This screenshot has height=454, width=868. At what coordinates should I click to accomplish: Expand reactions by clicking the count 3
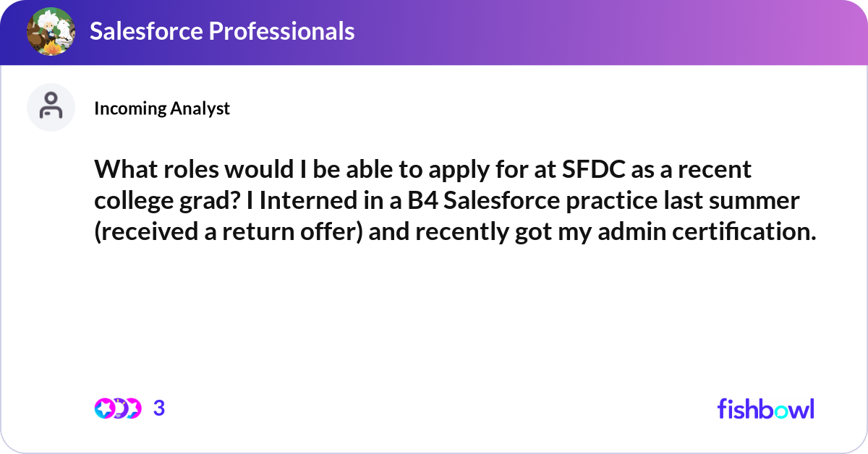point(159,408)
